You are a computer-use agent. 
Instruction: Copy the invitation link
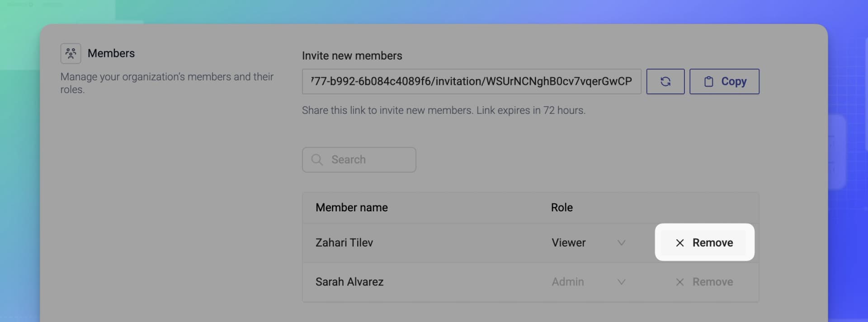[x=724, y=81]
